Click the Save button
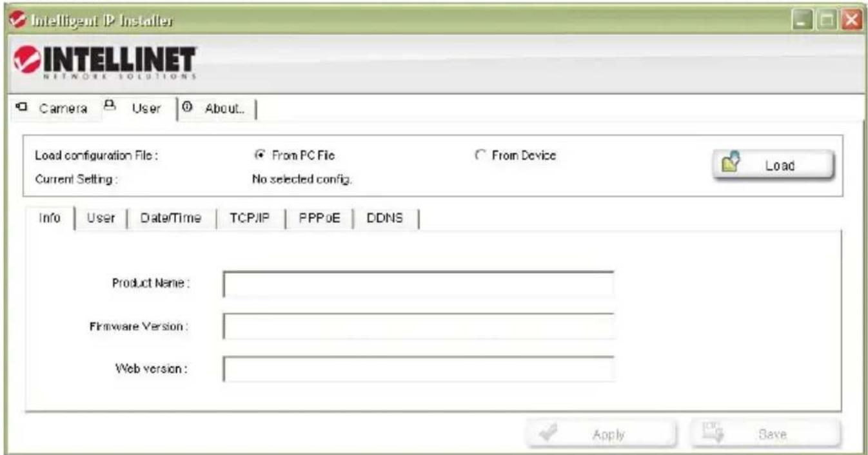 (x=766, y=434)
